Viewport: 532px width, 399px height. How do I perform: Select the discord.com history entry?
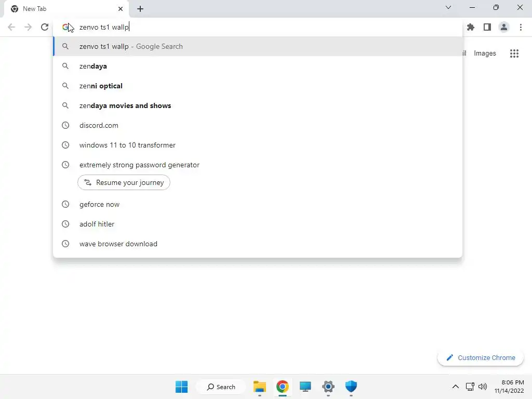click(x=258, y=125)
